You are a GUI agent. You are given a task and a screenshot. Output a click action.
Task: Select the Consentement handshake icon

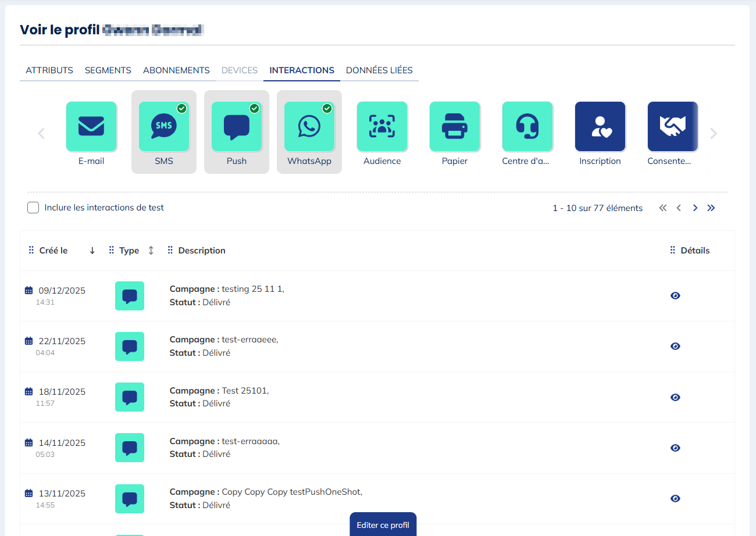tap(672, 127)
